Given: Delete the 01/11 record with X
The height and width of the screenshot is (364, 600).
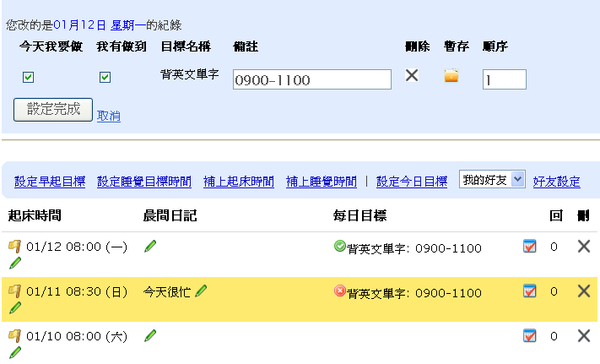Looking at the screenshot, I should click(584, 291).
